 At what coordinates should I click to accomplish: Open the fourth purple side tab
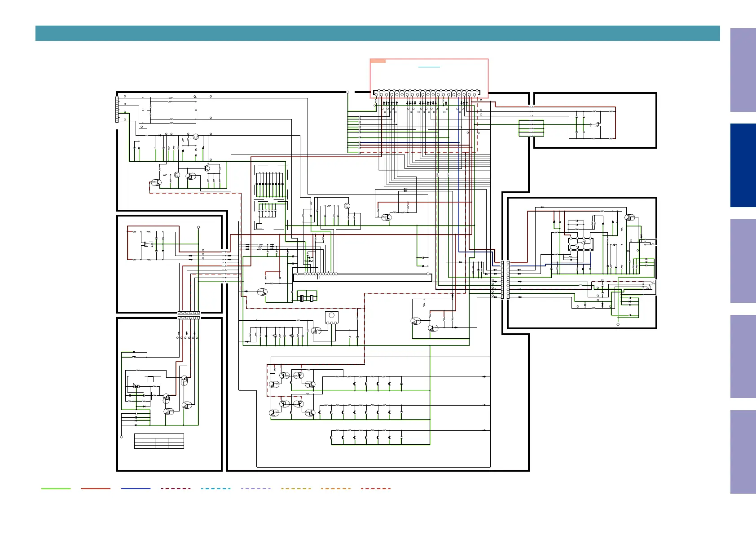pos(743,356)
